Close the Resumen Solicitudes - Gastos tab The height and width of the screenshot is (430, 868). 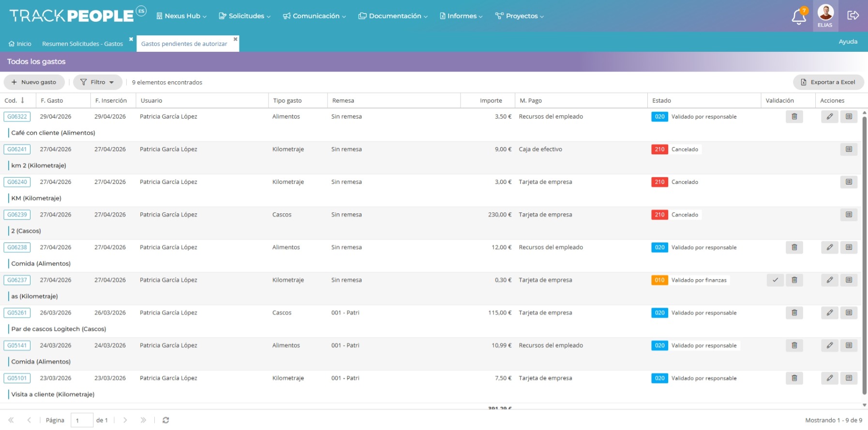(131, 39)
